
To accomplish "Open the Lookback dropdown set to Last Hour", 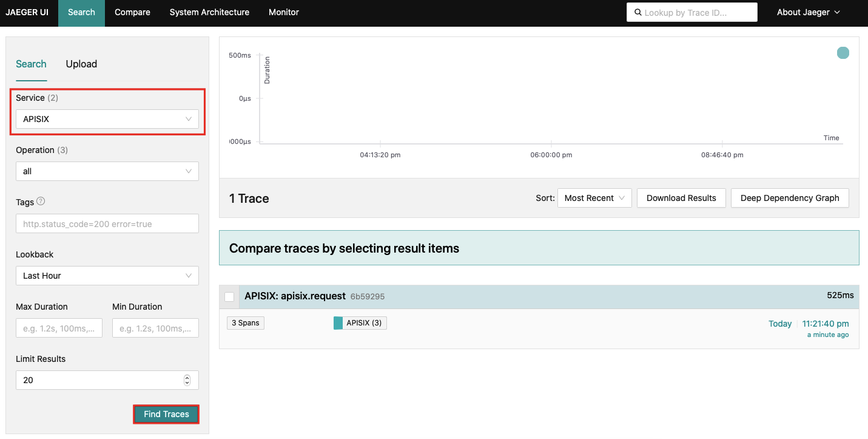I will coord(107,276).
